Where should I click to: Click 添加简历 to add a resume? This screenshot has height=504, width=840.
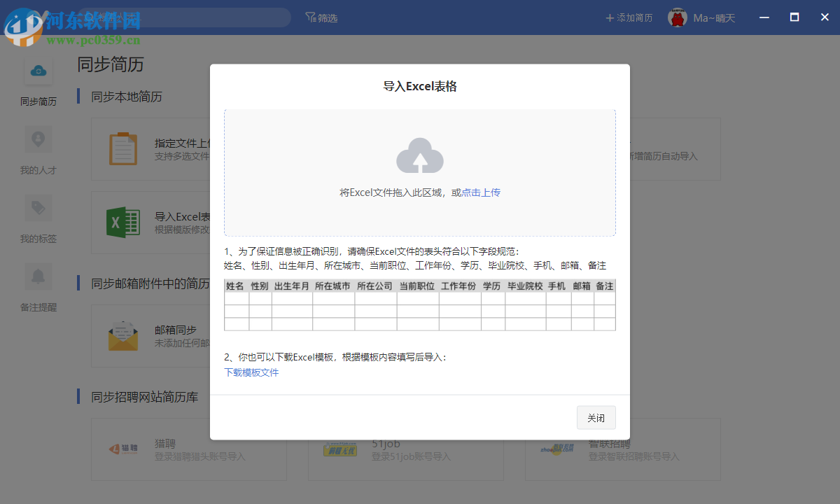[629, 17]
